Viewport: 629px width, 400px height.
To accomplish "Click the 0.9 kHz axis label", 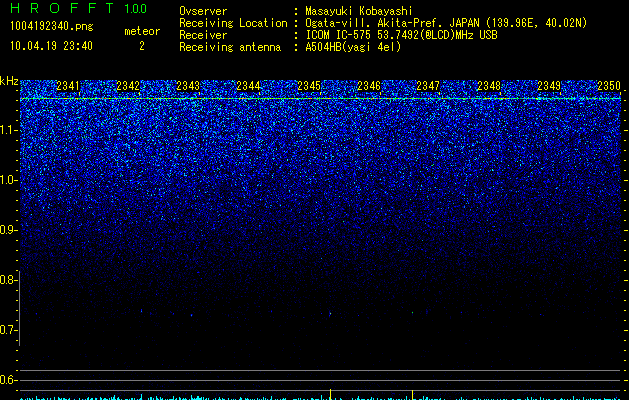I will [8, 230].
